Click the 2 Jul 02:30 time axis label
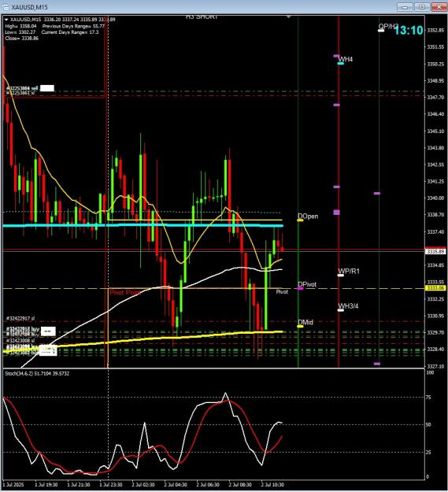This screenshot has width=448, height=492. pyautogui.click(x=143, y=485)
